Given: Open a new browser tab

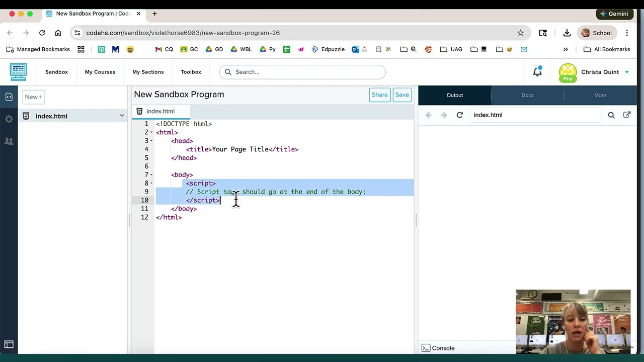Looking at the screenshot, I should (x=154, y=14).
